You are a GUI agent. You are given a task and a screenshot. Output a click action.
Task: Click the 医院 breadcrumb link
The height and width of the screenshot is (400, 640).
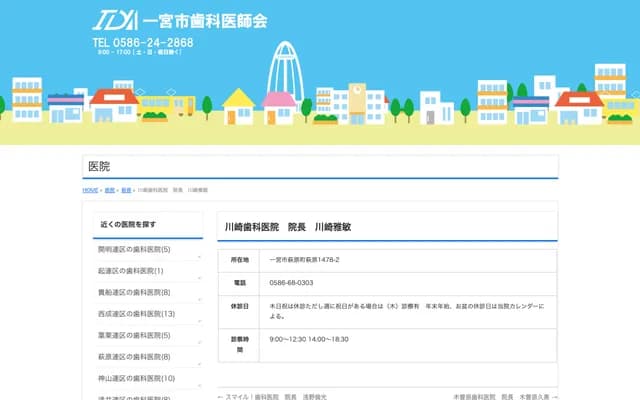click(109, 189)
